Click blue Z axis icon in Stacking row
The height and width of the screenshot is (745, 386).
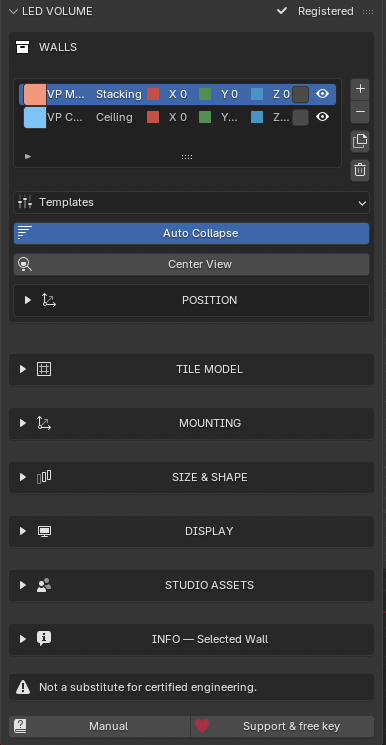(x=257, y=94)
